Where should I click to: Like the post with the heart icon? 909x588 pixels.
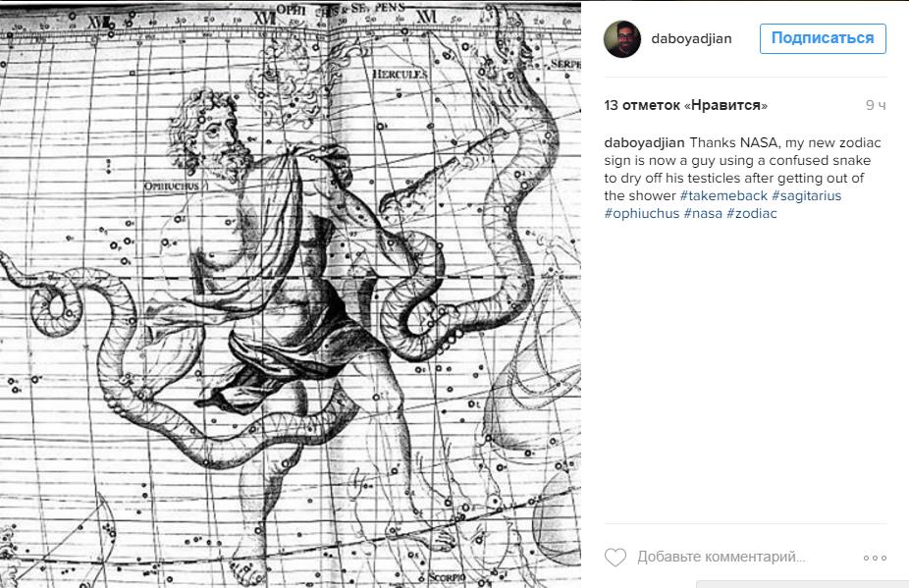click(615, 558)
